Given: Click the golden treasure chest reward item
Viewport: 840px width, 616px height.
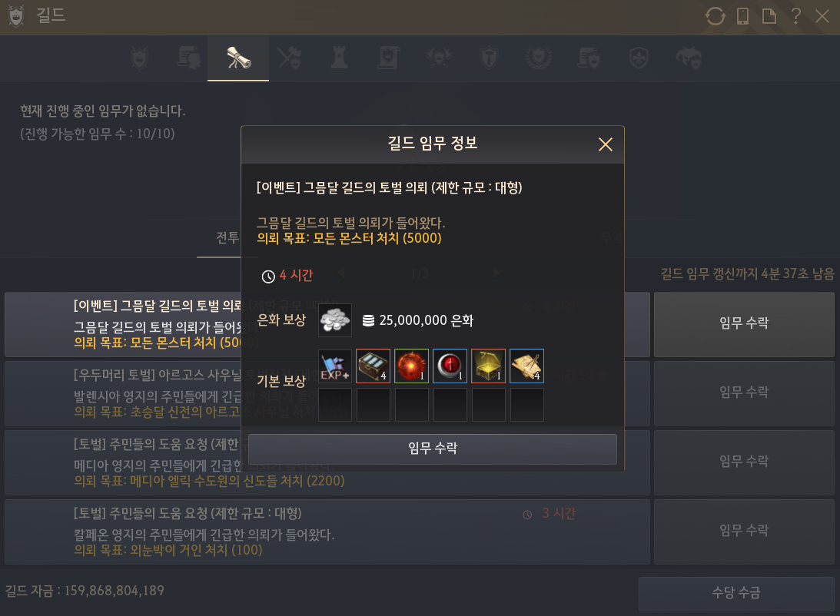Looking at the screenshot, I should pos(489,366).
